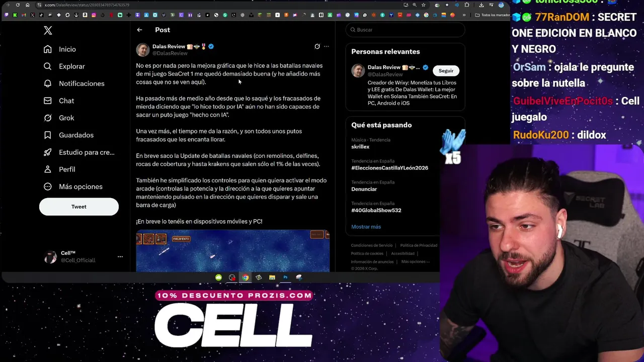This screenshot has width=644, height=362.
Task: Click the bookmark icon next to Guardados
Action: [47, 135]
